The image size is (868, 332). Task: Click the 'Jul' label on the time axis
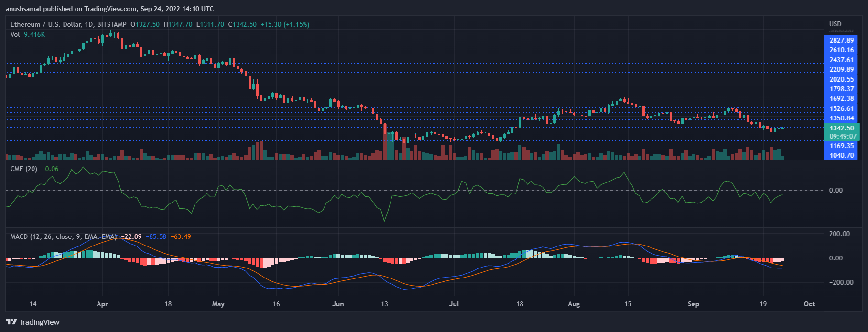454,304
